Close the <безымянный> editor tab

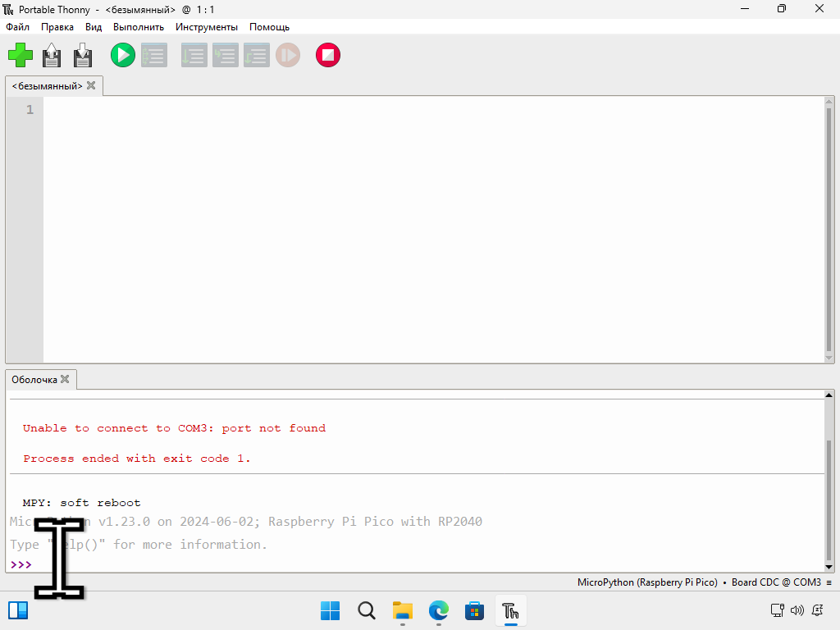click(x=91, y=85)
